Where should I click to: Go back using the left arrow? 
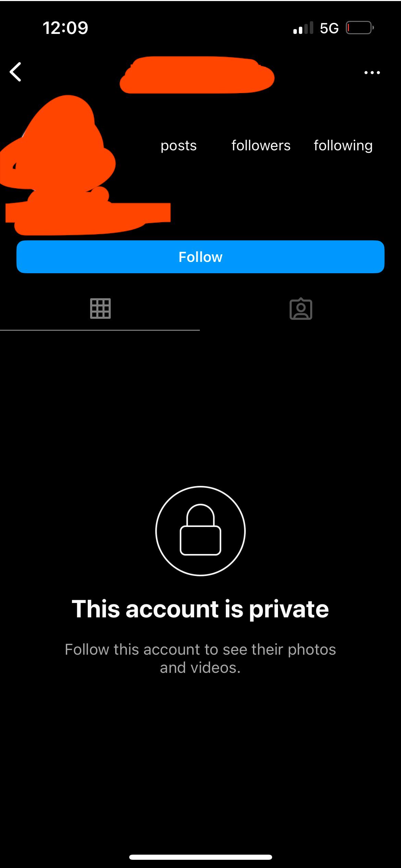pos(15,72)
